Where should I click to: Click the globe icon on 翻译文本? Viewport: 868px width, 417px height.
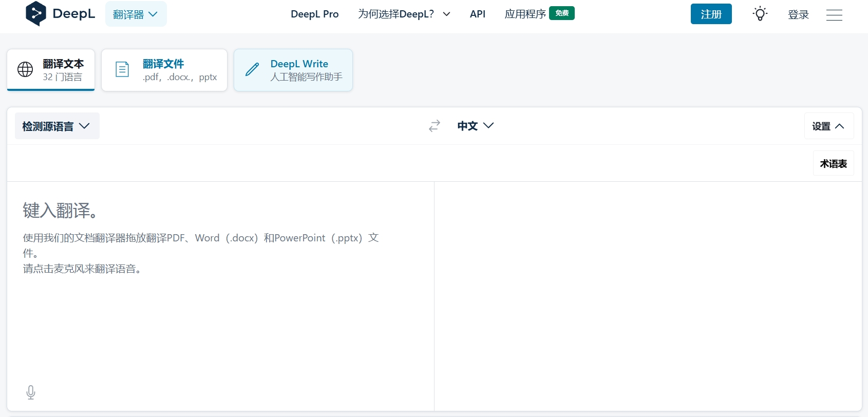pos(25,69)
